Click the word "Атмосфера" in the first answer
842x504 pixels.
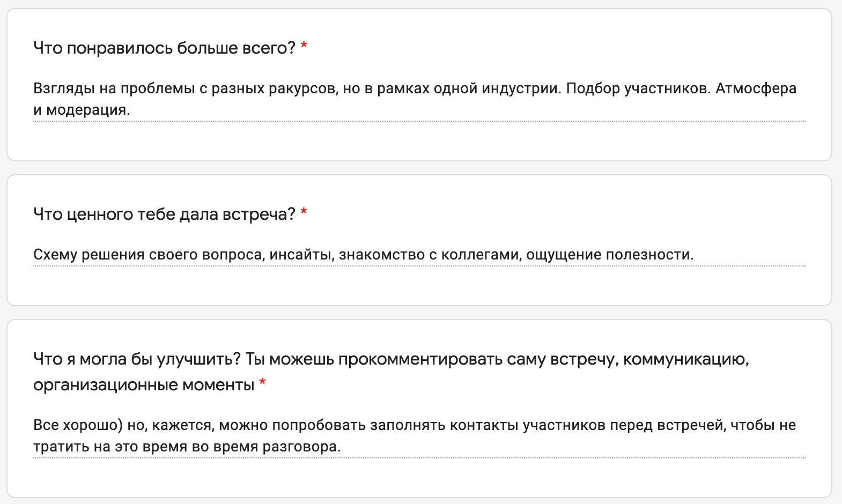756,88
